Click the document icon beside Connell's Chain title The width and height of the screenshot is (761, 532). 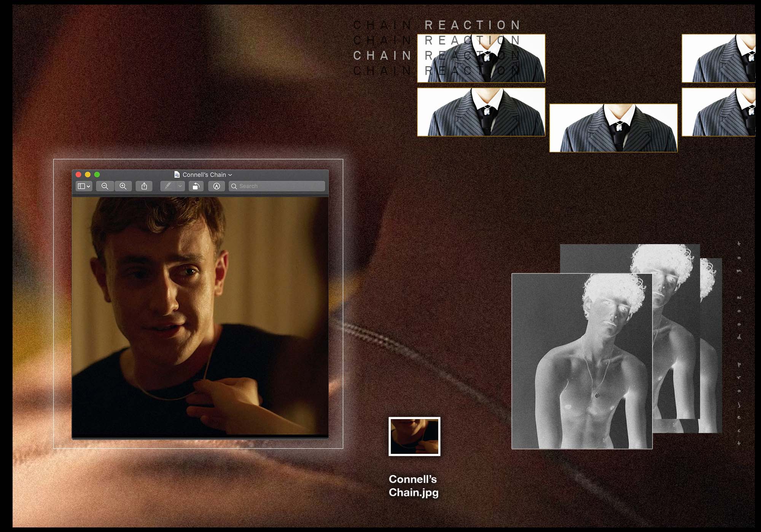(177, 175)
